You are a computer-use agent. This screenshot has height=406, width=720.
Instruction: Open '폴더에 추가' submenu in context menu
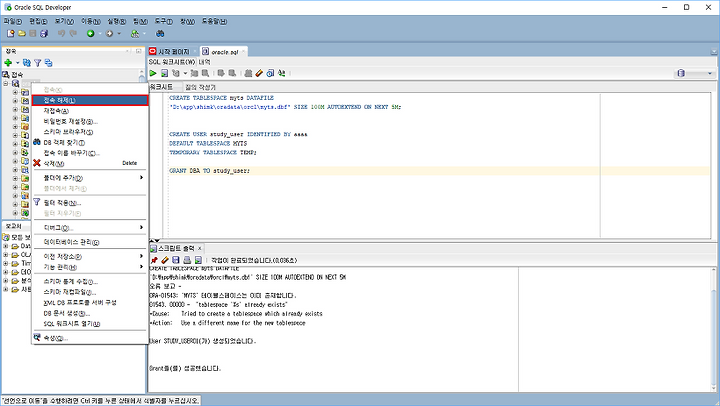click(x=90, y=178)
